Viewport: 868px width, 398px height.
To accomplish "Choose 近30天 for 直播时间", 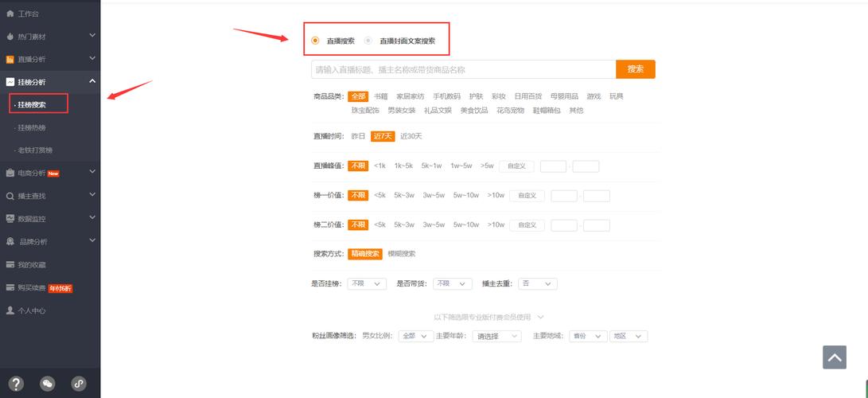I will pyautogui.click(x=411, y=136).
